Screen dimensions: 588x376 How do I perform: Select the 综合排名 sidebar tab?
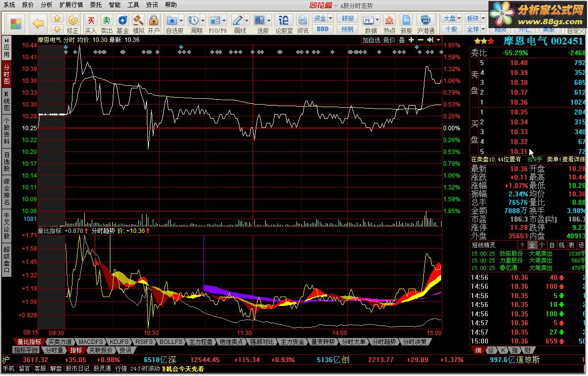point(6,191)
